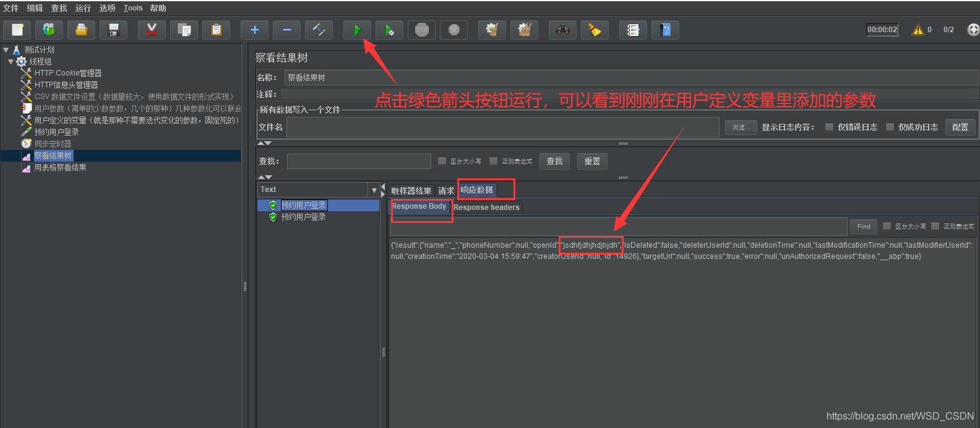Image resolution: width=980 pixels, height=428 pixels.
Task: Open the 查找 menu
Action: [59, 8]
